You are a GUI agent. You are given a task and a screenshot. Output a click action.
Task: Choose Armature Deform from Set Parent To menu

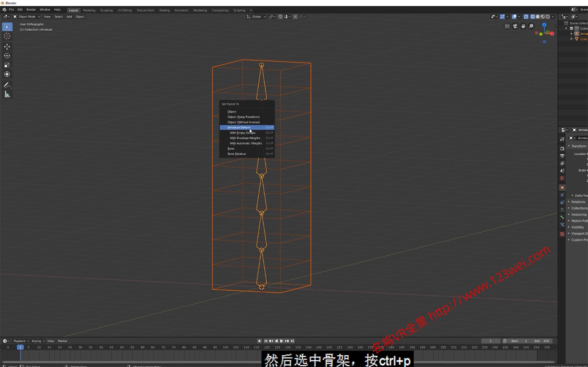point(239,127)
